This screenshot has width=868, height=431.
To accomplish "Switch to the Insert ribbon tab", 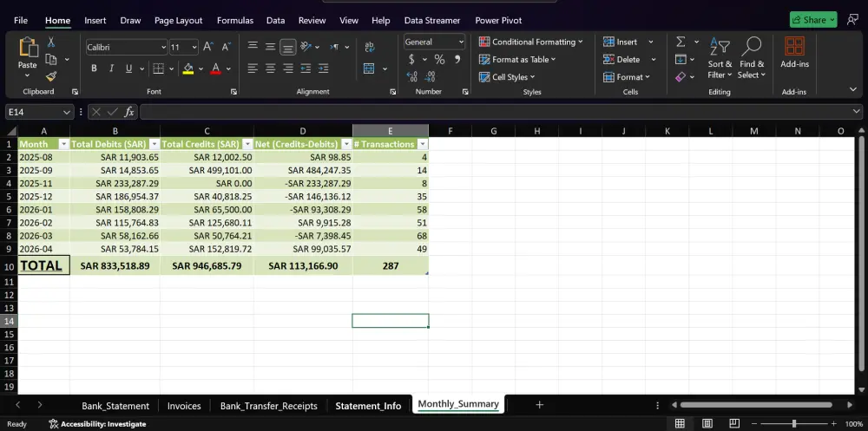I will (x=95, y=21).
